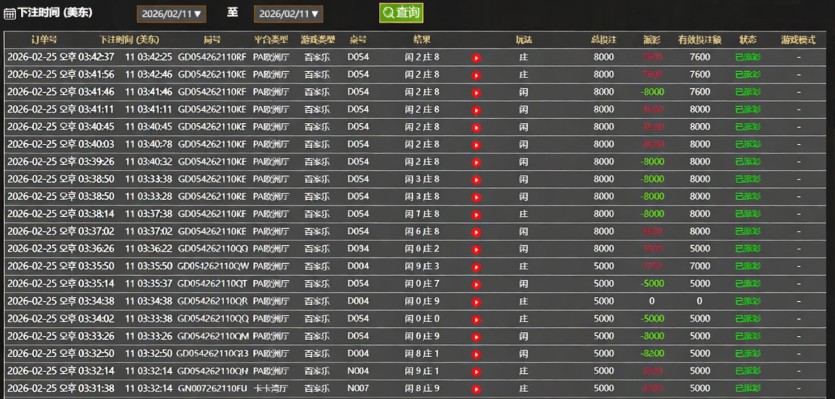Click the result 闲 0 庄 7
Viewport: 835px width, 399px height.
click(422, 283)
